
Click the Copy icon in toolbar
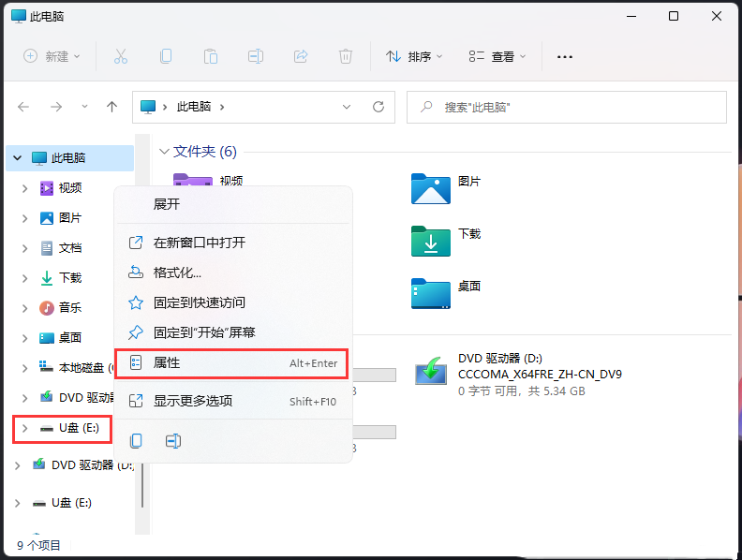point(166,56)
